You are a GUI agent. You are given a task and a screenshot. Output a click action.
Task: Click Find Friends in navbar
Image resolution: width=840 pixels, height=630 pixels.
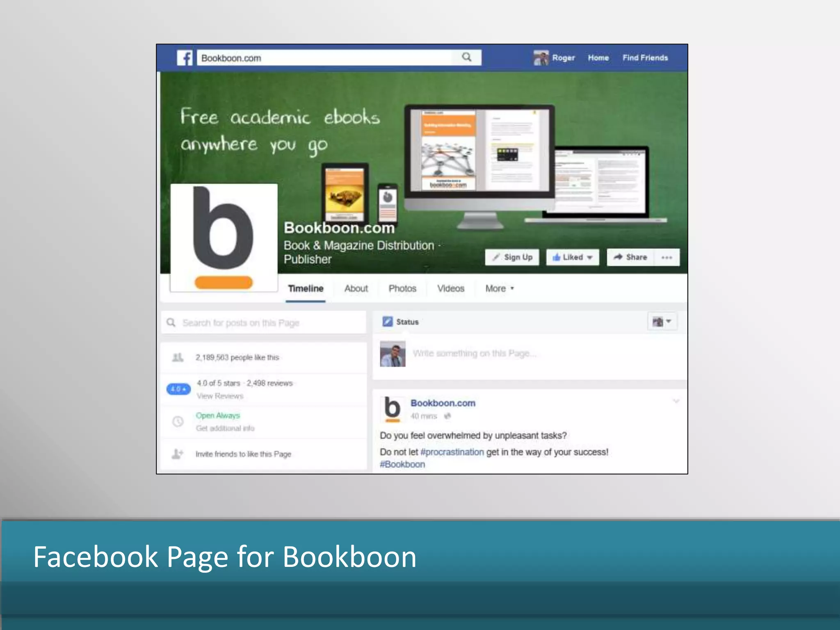645,58
